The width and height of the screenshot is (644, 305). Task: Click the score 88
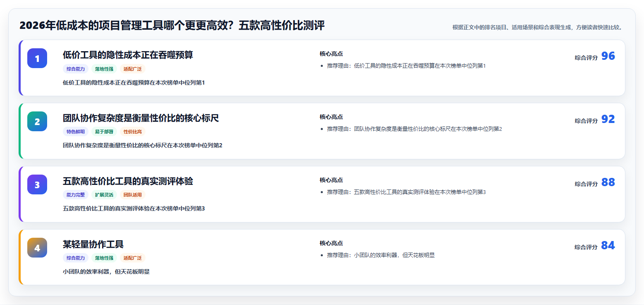(608, 182)
